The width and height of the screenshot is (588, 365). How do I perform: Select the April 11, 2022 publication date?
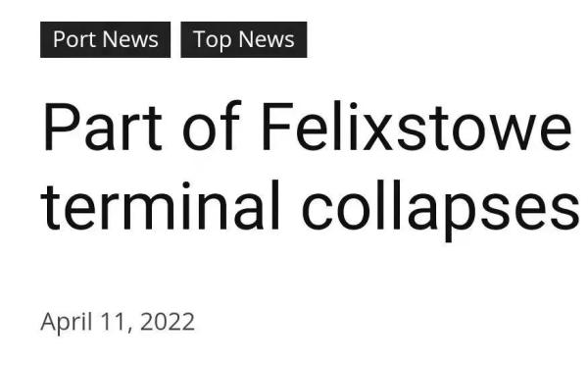118,322
